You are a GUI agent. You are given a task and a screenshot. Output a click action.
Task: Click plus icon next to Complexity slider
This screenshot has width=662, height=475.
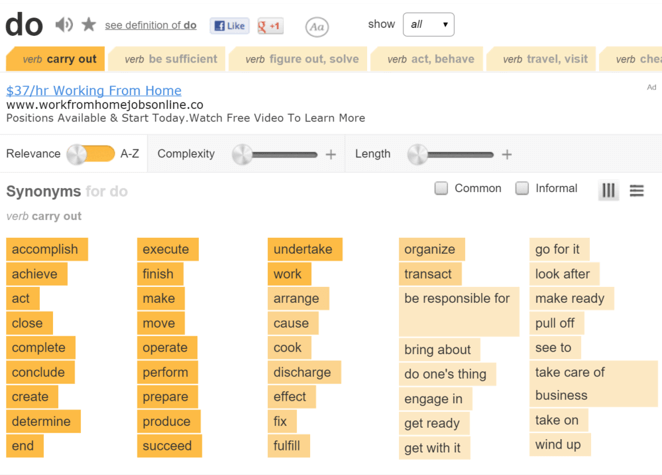click(x=331, y=154)
